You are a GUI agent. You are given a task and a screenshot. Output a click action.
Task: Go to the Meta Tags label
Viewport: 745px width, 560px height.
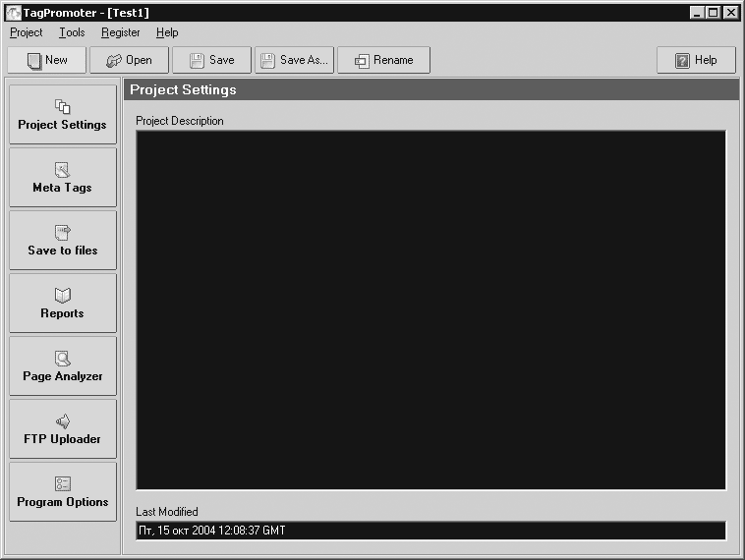(62, 188)
